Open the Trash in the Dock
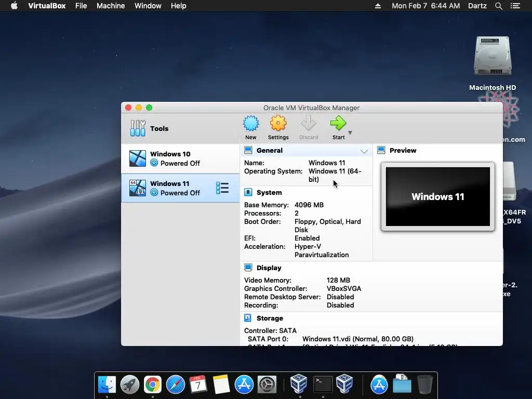532x399 pixels. click(x=425, y=384)
